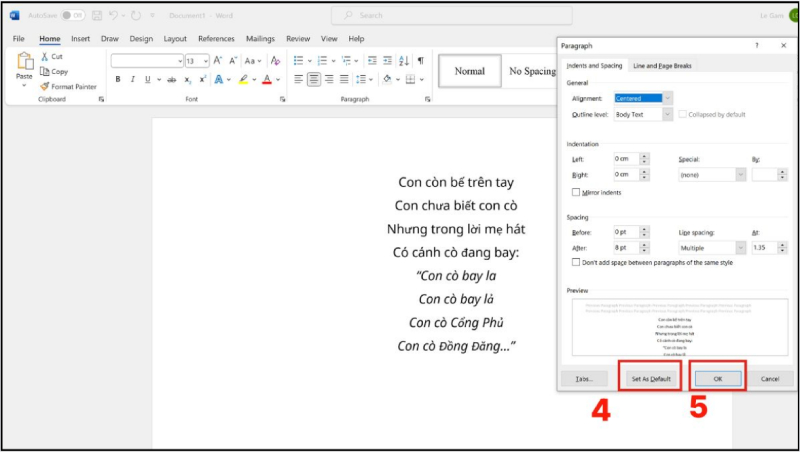
Task: Open Line and Paragraph Spacing icon
Action: (x=361, y=80)
